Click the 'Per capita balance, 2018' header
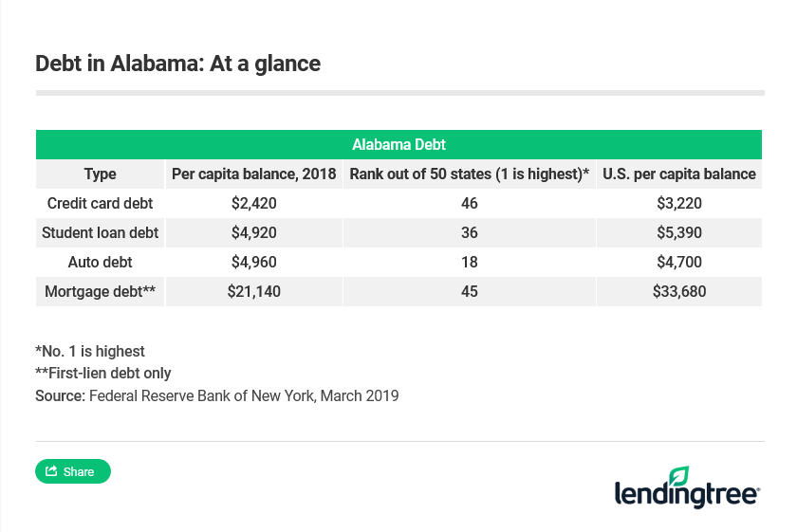The image size is (797, 532). tap(252, 174)
